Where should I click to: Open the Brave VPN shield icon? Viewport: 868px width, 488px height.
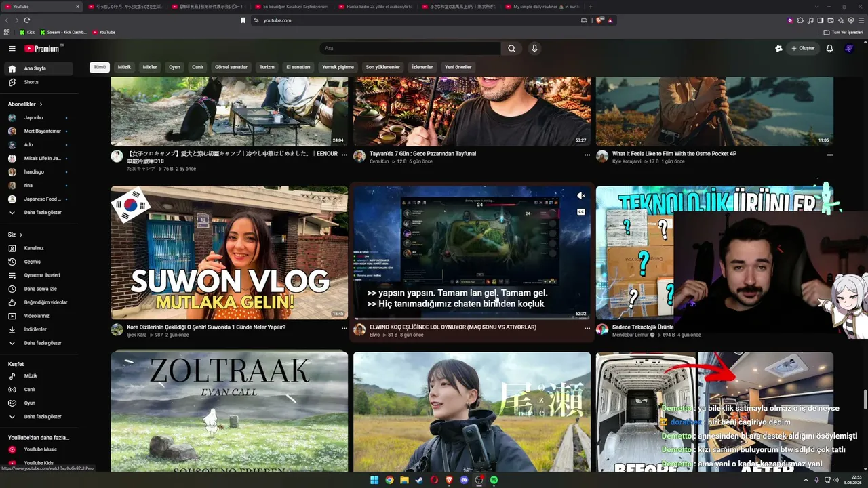point(851,20)
